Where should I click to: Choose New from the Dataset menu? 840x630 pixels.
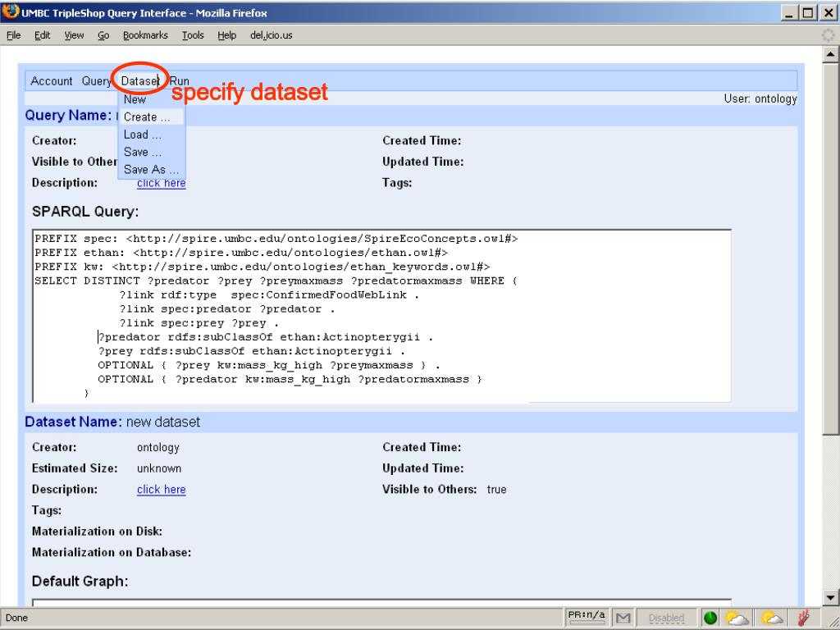click(x=135, y=99)
